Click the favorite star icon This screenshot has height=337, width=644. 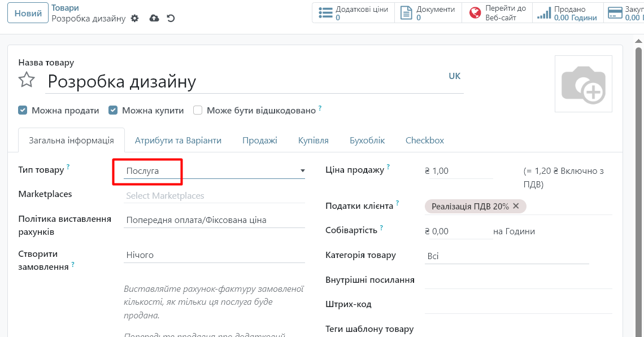27,80
